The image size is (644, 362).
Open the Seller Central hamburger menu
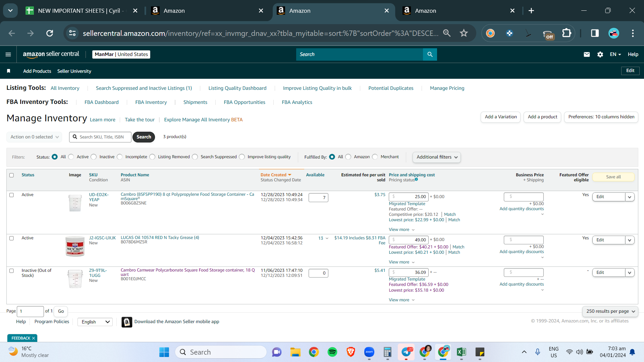(8, 54)
